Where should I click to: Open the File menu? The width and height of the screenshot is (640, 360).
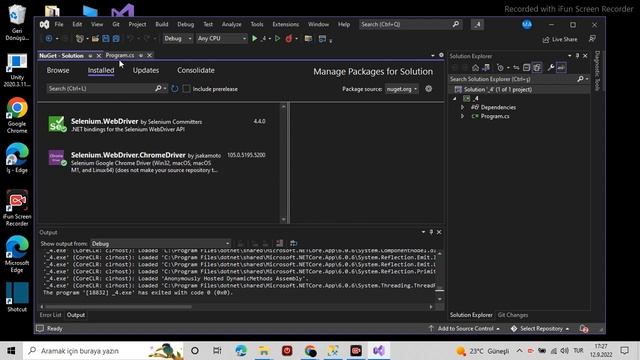59,24
